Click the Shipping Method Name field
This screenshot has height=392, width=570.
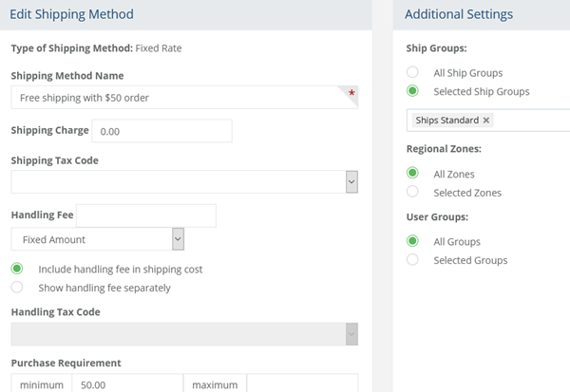pos(176,97)
